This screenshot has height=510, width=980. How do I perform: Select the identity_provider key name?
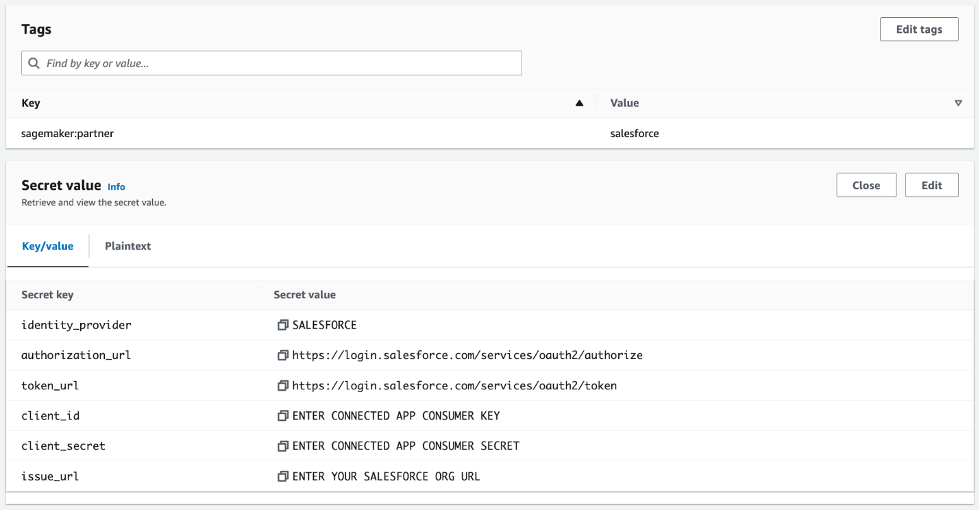click(76, 325)
